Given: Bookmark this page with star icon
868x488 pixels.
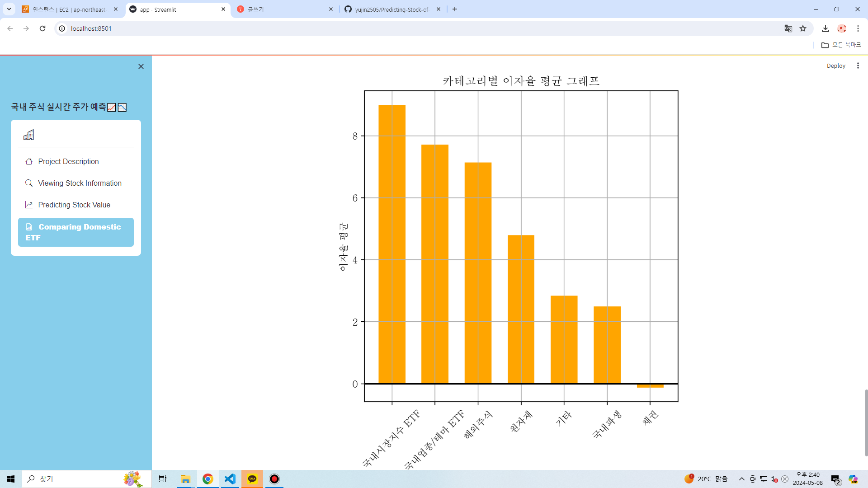Looking at the screenshot, I should point(803,28).
